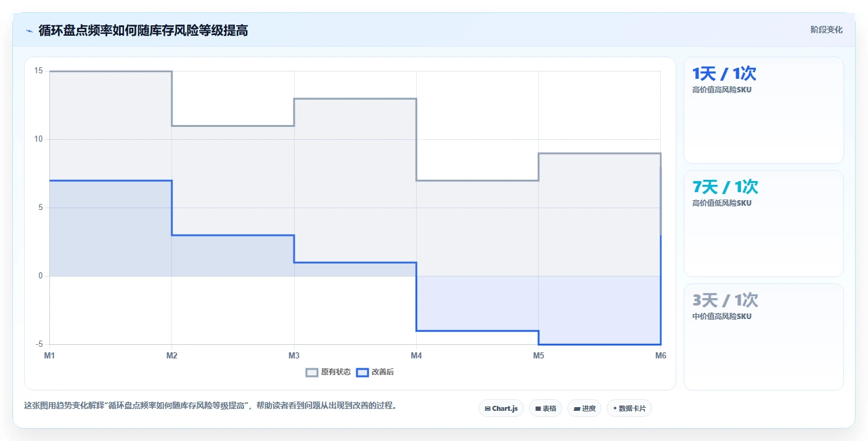Click the 原有状态 legend label
This screenshot has width=868, height=441.
pyautogui.click(x=336, y=372)
